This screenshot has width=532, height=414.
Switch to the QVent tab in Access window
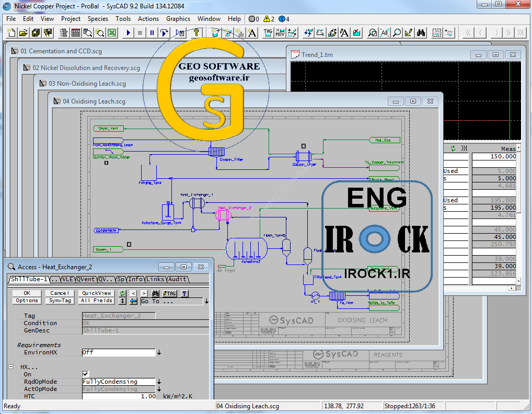click(x=86, y=279)
